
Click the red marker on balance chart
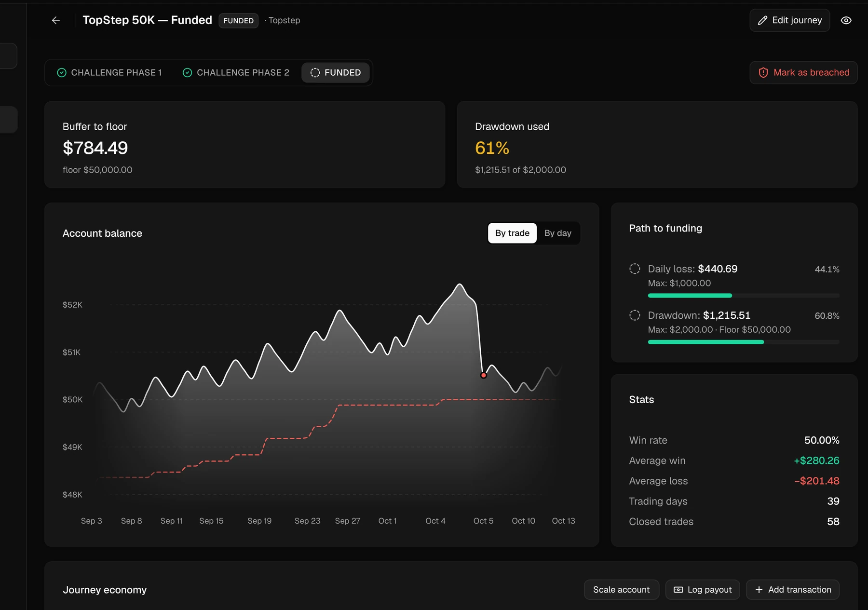tap(484, 375)
